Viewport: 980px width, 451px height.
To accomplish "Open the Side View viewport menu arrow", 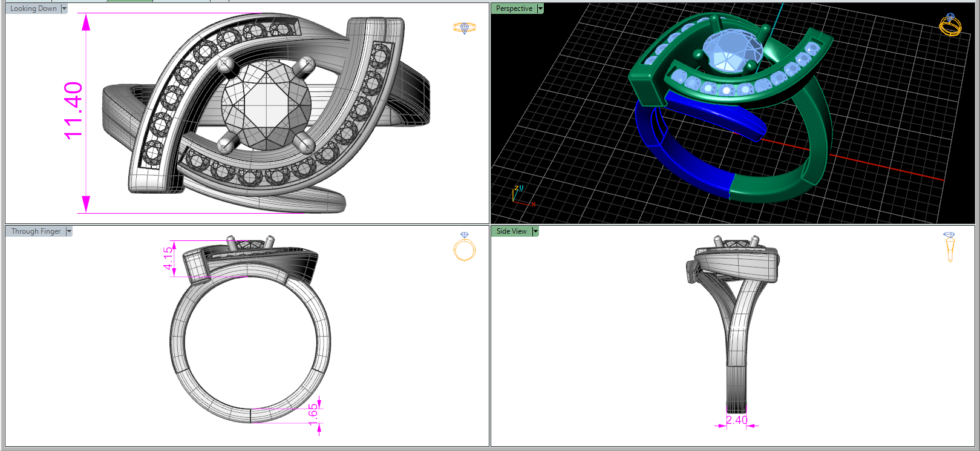I will point(535,231).
